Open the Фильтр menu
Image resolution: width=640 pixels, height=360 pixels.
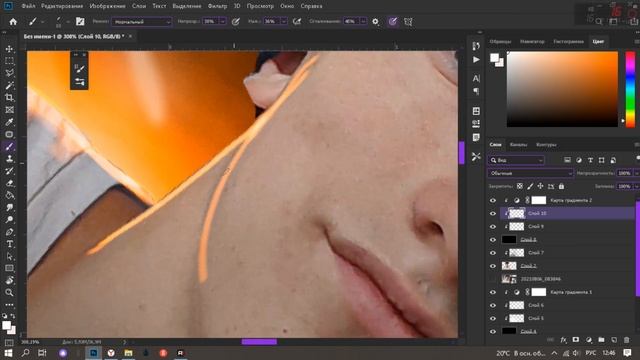217,6
